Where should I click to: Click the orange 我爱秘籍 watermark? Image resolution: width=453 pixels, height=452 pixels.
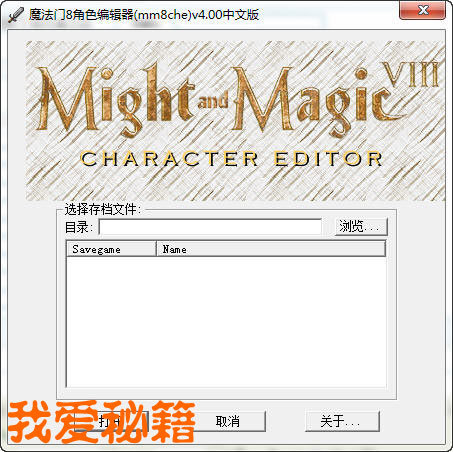click(x=102, y=421)
